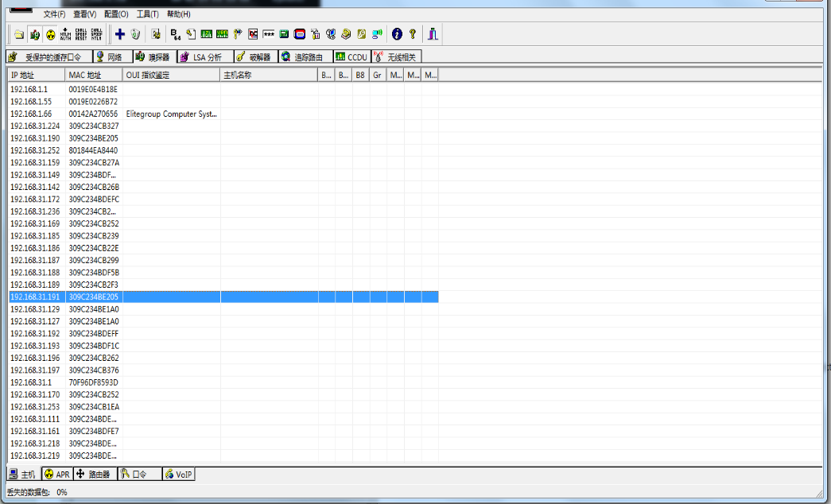831x504 pixels.
Task: Sort by the OUI 指纹鉴定 column header
Action: coord(171,76)
